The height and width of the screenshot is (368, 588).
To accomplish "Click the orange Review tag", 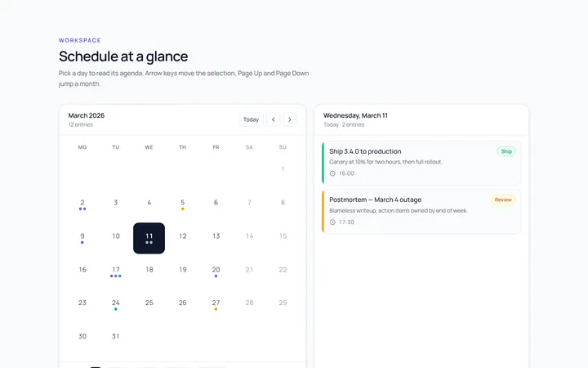I will 503,200.
